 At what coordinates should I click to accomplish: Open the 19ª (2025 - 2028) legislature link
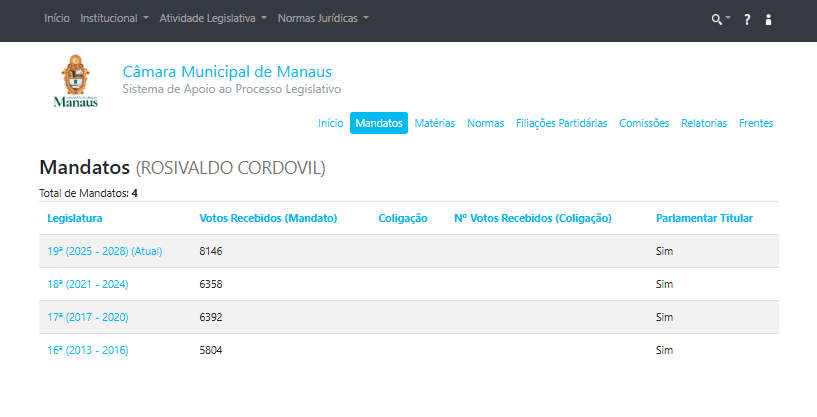pyautogui.click(x=104, y=251)
